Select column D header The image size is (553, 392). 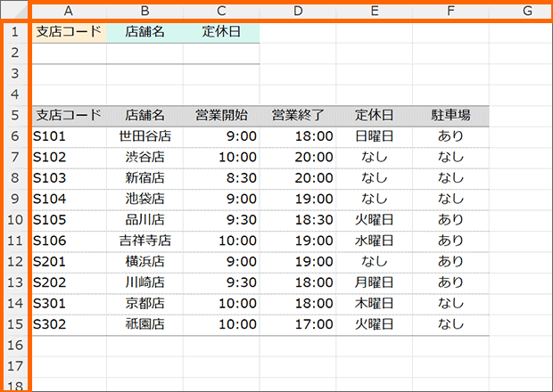pos(298,11)
